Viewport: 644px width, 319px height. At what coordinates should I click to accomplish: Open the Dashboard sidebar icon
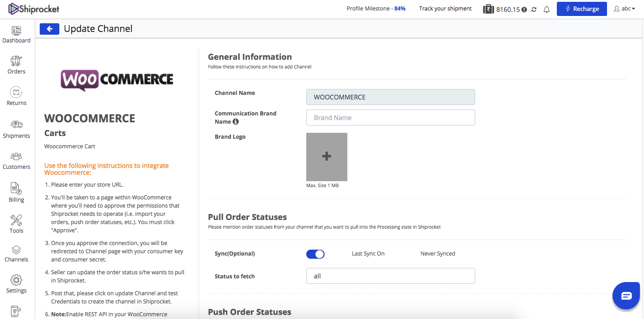pos(16,35)
